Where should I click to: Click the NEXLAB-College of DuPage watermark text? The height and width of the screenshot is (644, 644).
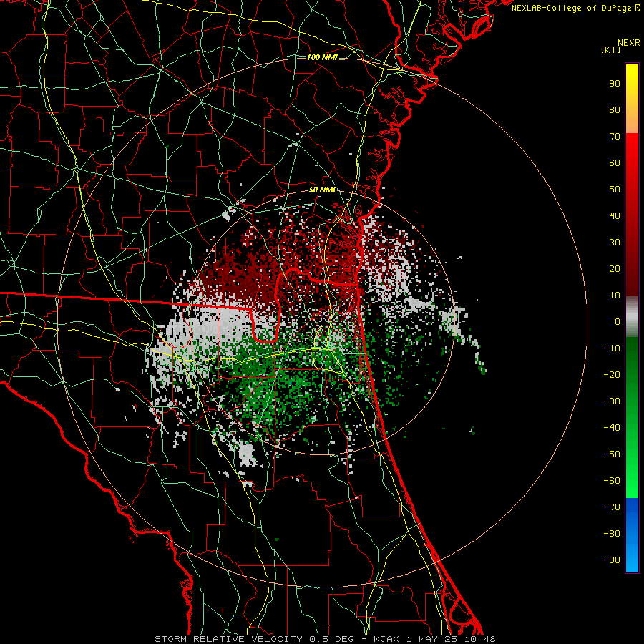coord(571,8)
